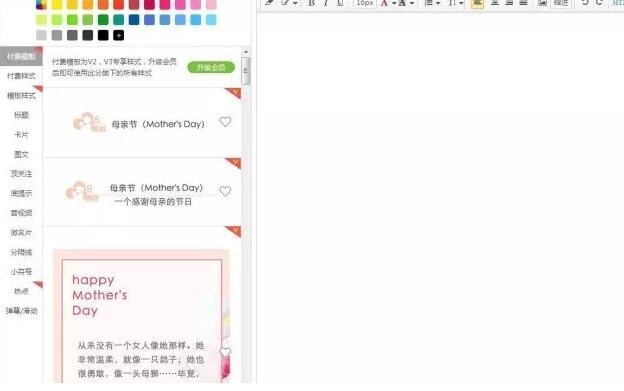Select the highlighted left-align icon
Viewport: 624px width, 391px height.
pyautogui.click(x=477, y=4)
